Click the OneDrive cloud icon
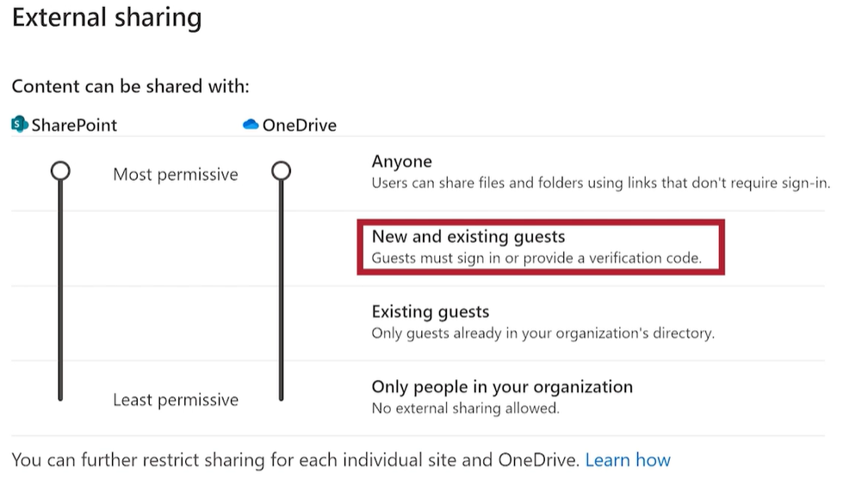 pos(251,125)
